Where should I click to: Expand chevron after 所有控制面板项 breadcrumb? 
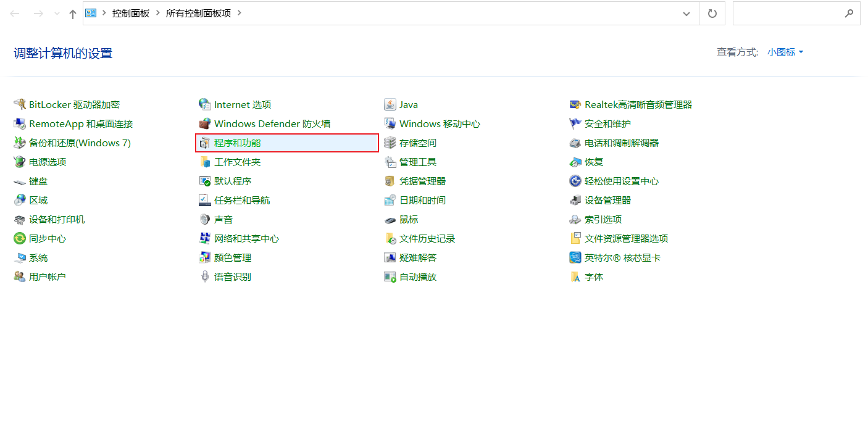pos(240,13)
